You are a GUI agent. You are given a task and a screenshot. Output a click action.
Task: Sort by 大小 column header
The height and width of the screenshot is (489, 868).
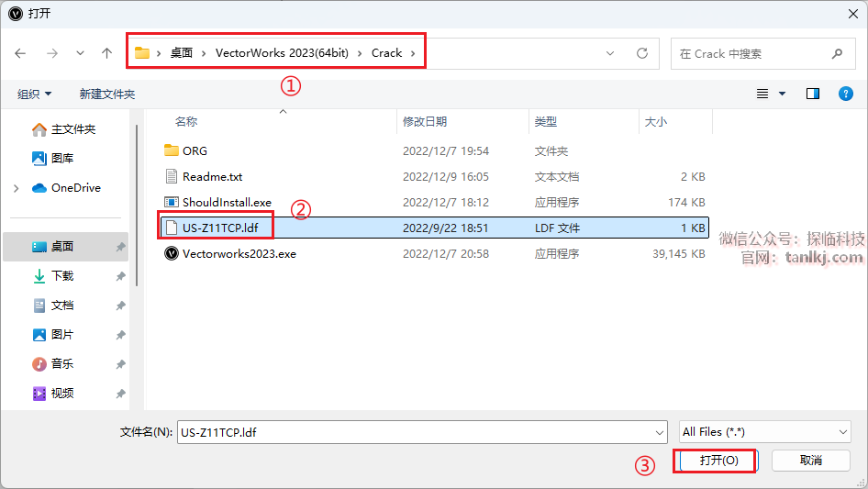click(x=655, y=122)
